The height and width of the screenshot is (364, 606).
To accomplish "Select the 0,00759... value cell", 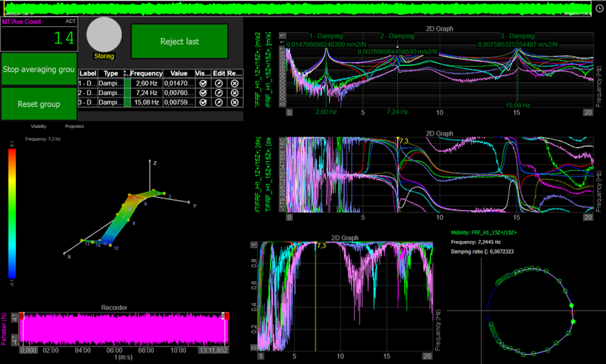I will click(179, 102).
